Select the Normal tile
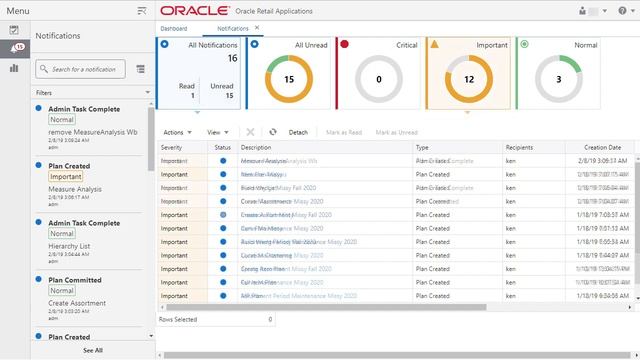 coord(558,73)
